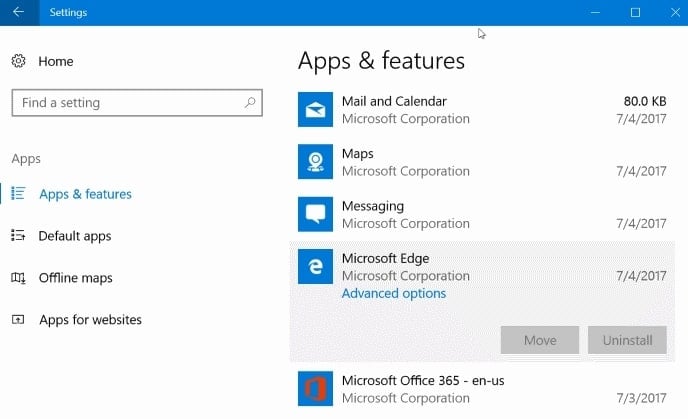Image resolution: width=688 pixels, height=419 pixels.
Task: Click the Mail and Calendar app icon
Action: pos(316,110)
